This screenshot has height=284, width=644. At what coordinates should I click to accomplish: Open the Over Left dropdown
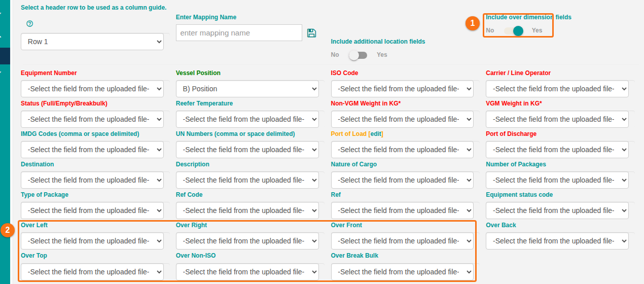92,241
